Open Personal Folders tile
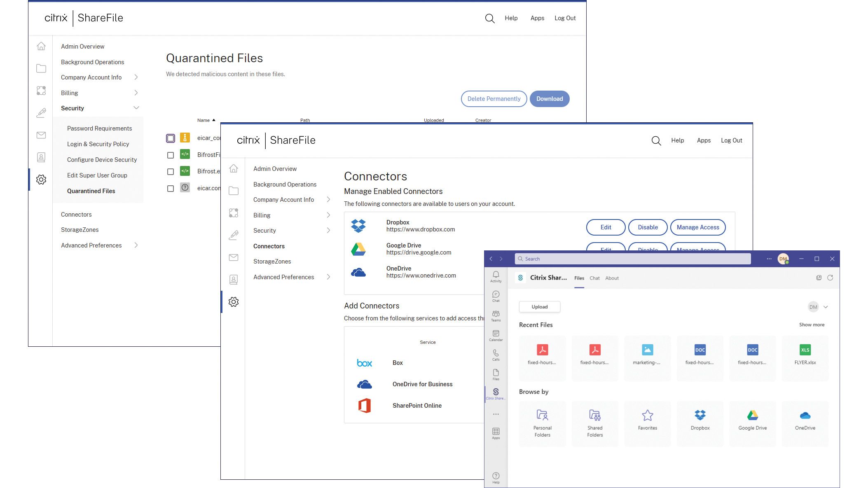868x488 pixels. (543, 424)
